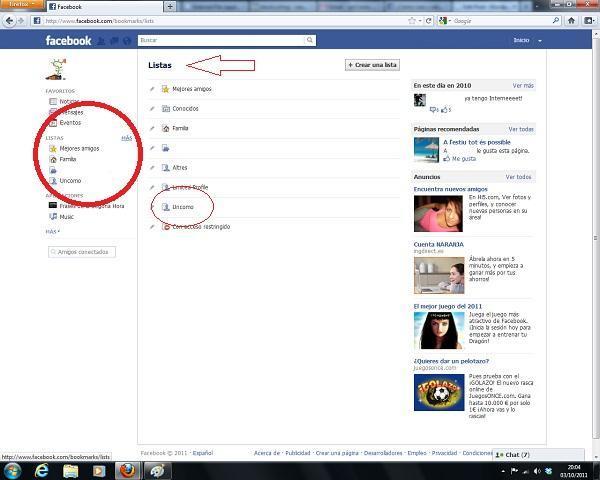This screenshot has height=480, width=600.
Task: Show hidden tray icons arrow
Action: click(503, 471)
